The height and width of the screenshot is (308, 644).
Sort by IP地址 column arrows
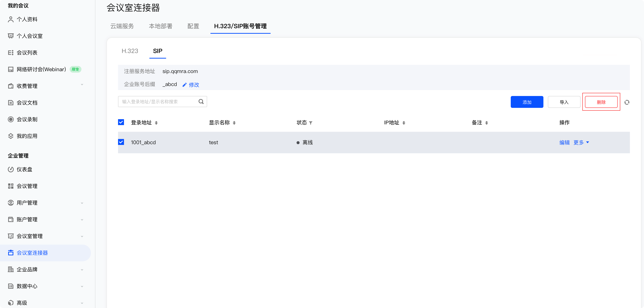point(404,123)
